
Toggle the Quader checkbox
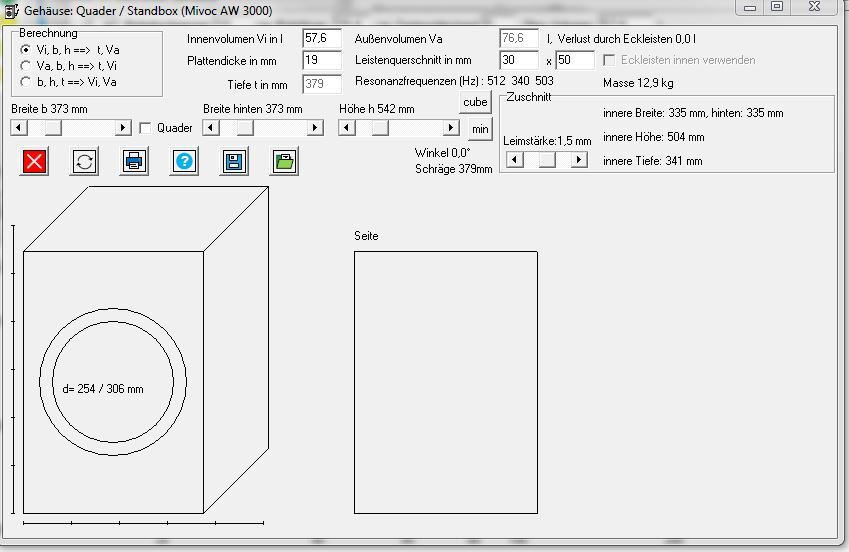(145, 128)
